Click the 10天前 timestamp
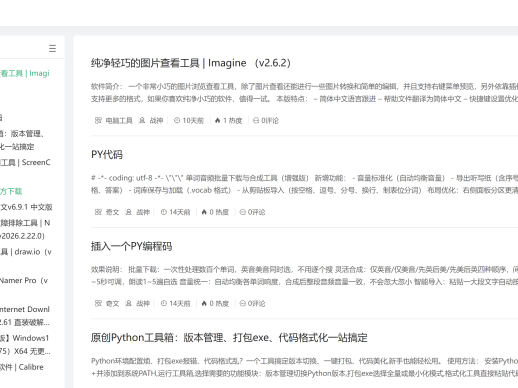 193,120
